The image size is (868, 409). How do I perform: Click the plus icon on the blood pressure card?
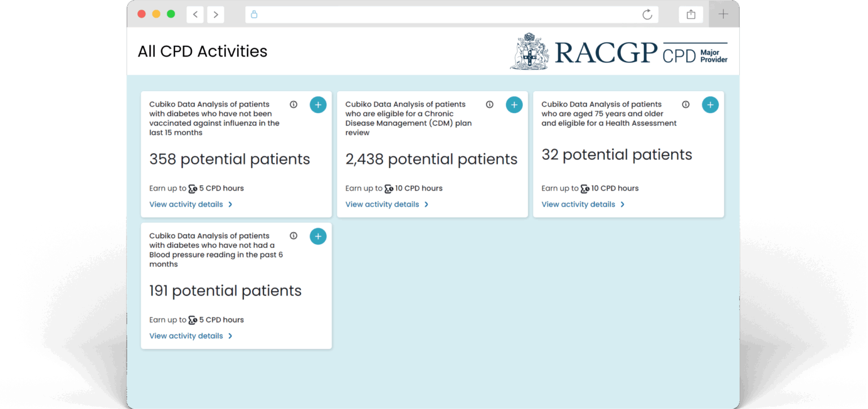click(318, 236)
